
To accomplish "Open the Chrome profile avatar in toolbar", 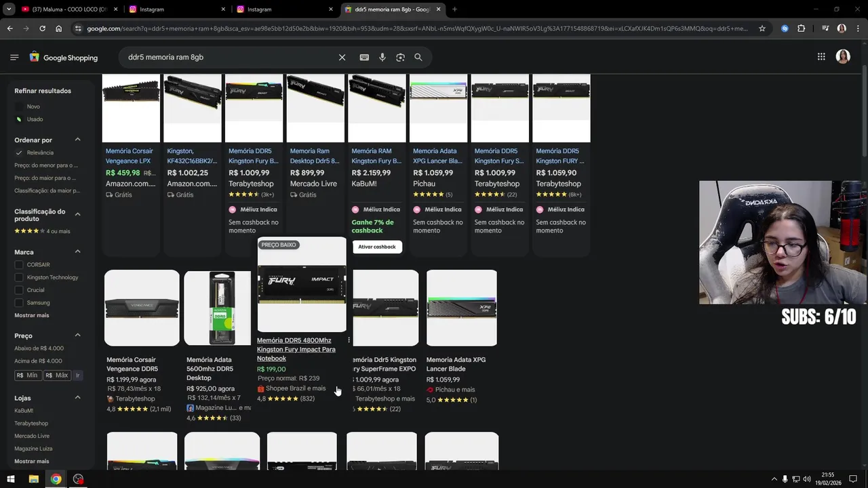I will point(842,28).
